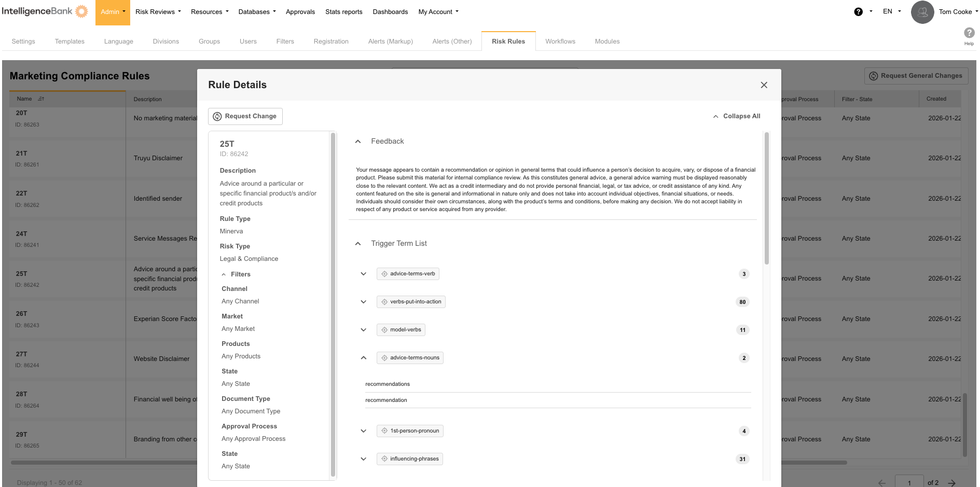Click the target icon on advice-terms-verb chip
The image size is (980, 487).
click(384, 273)
